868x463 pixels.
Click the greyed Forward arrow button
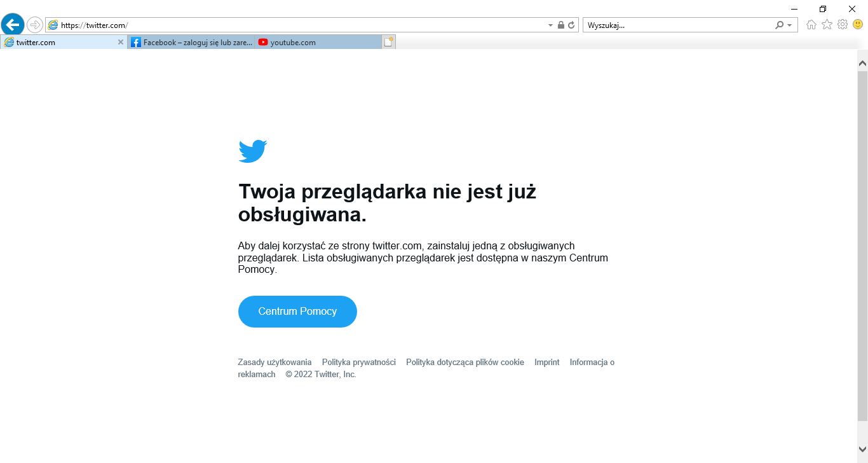[x=34, y=25]
